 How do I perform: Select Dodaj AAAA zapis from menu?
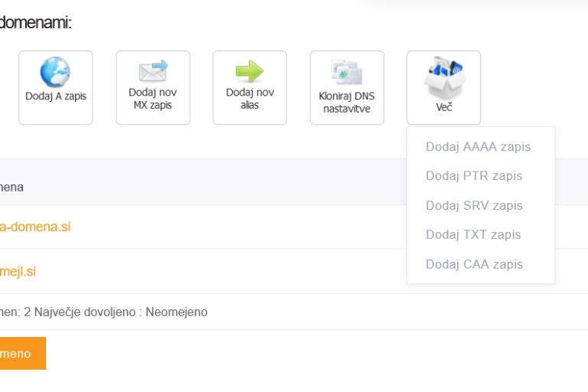click(x=478, y=147)
